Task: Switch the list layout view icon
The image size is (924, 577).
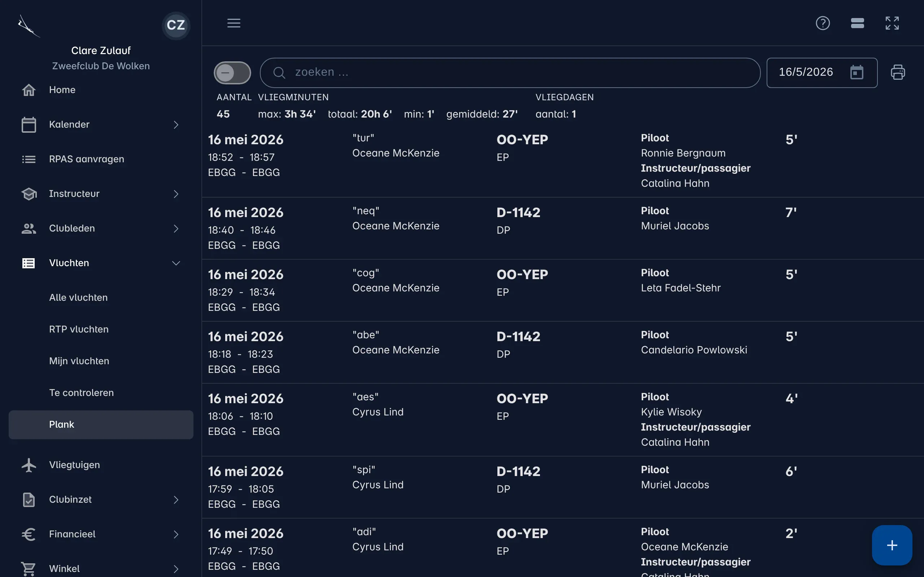Action: [858, 23]
